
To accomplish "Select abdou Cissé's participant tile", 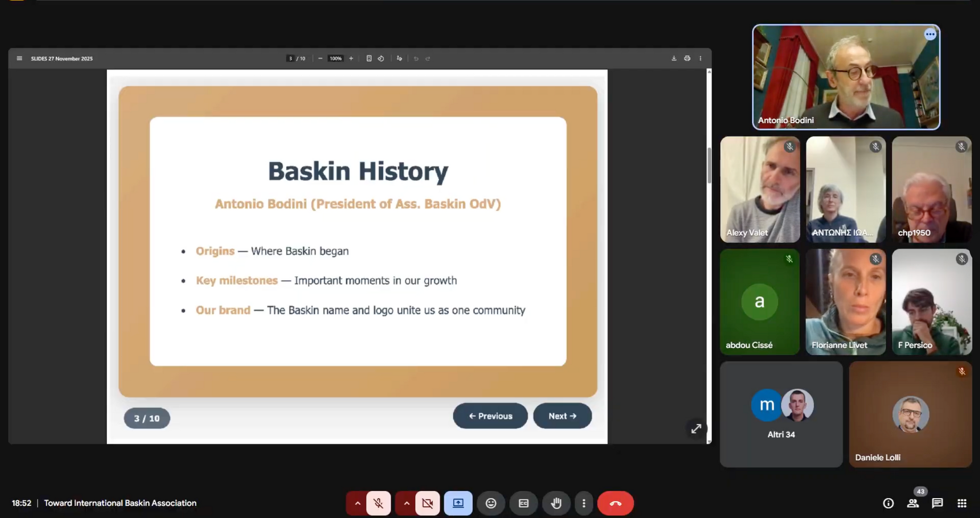I will click(x=760, y=302).
